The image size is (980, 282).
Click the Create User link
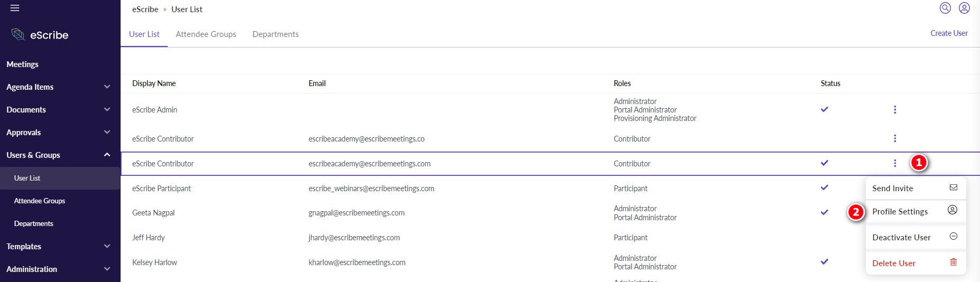coord(949,33)
